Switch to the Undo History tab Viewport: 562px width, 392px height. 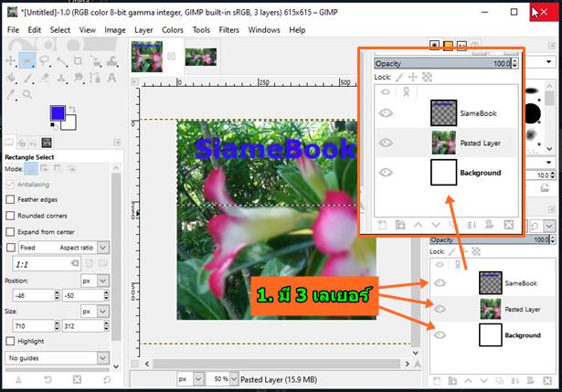coord(33,143)
